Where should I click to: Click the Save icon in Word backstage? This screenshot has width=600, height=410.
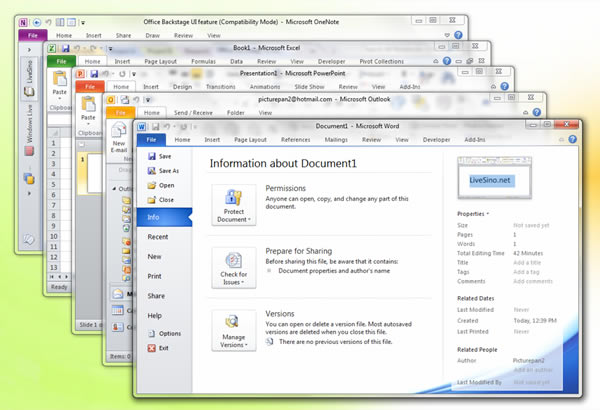(150, 156)
